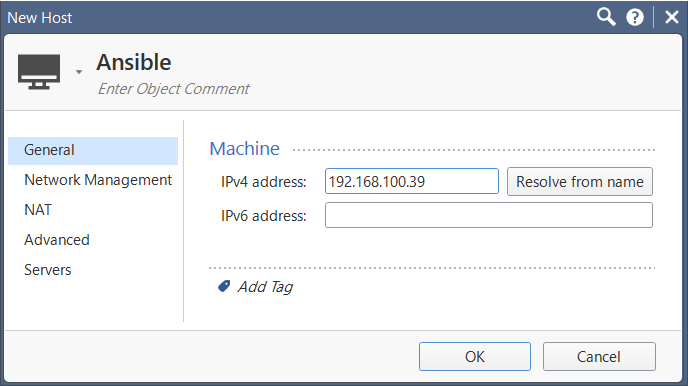Click the Machine section heading

(244, 149)
